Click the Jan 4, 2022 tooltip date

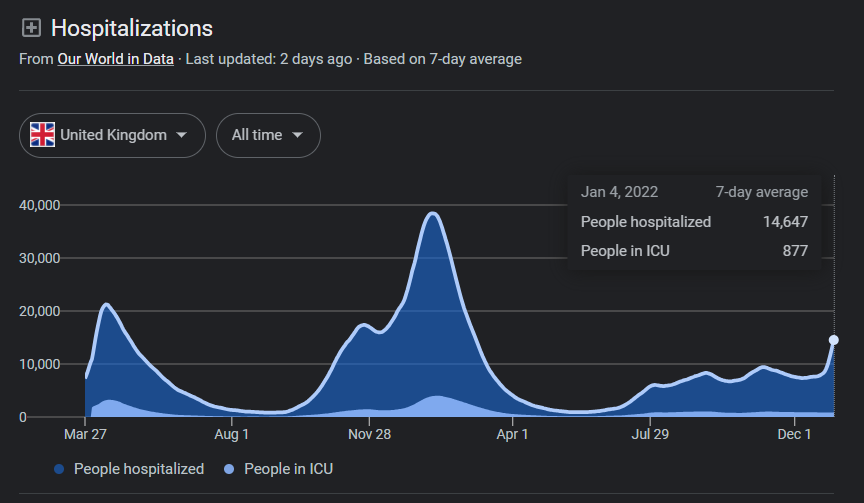[x=619, y=192]
